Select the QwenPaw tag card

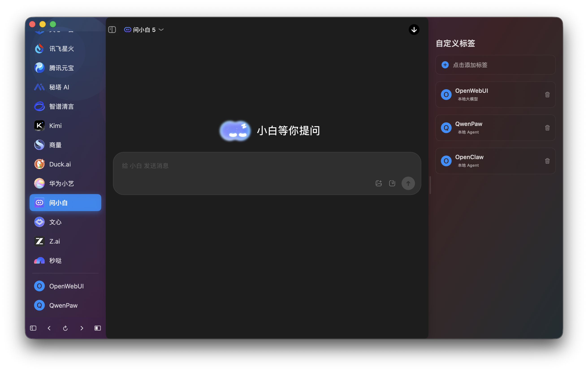495,128
